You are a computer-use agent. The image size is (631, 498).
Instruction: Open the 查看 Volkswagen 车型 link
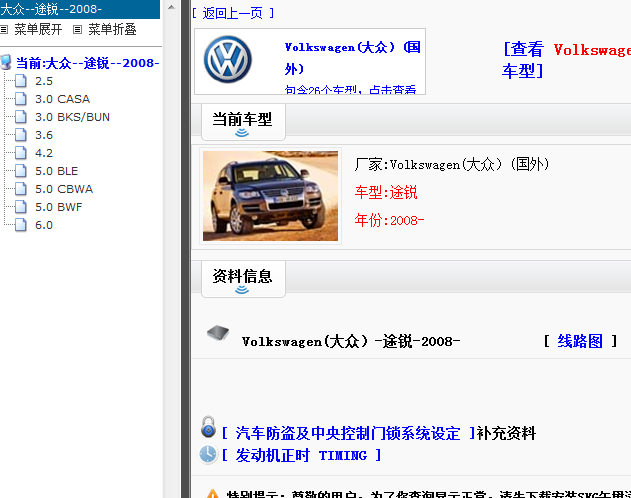point(566,60)
